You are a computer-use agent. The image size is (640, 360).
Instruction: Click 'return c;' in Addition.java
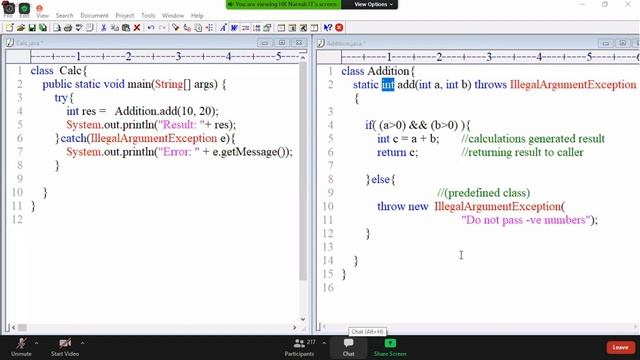pos(398,152)
